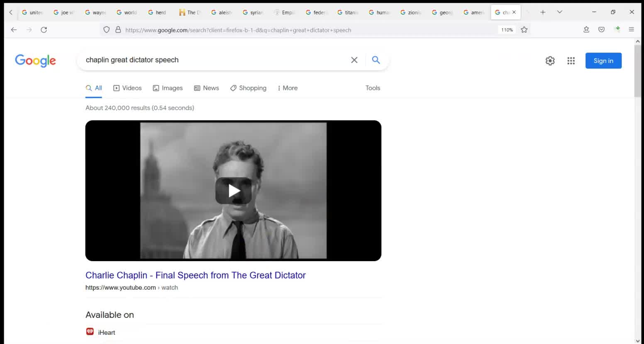Click the green extension icon in toolbar
This screenshot has height=344, width=644.
(617, 29)
